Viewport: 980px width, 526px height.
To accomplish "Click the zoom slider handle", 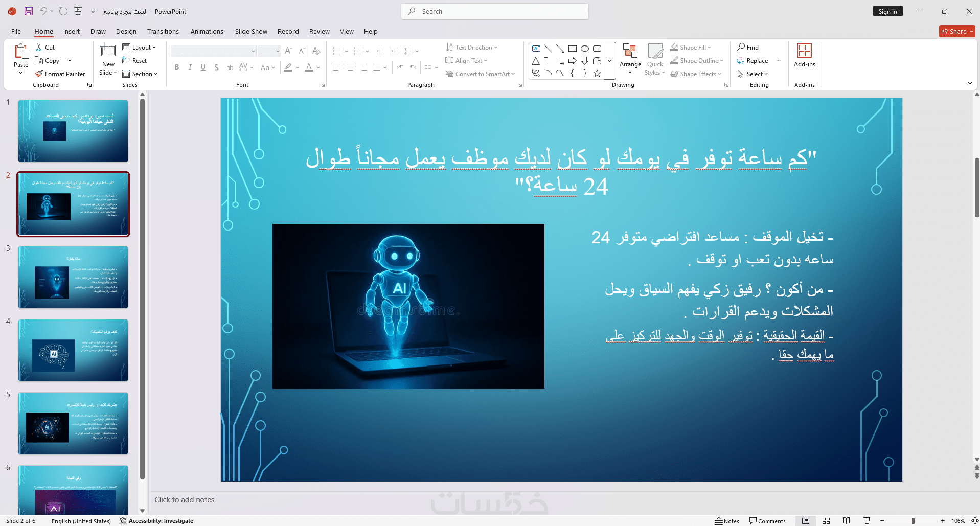I will (x=913, y=521).
